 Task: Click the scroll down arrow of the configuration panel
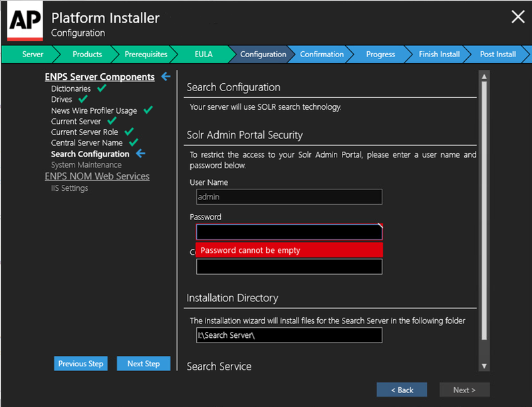click(x=484, y=366)
